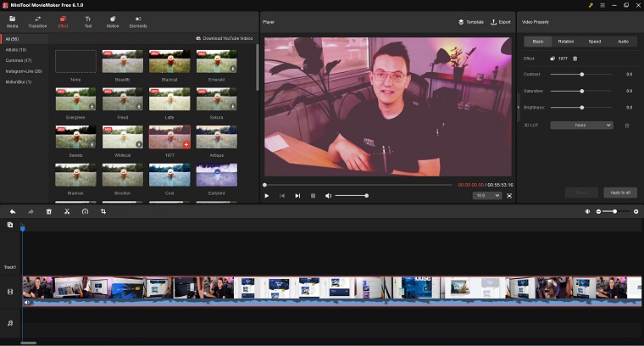Download the Whitecat effect via its arrow icon
Image resolution: width=644 pixels, height=346 pixels.
(x=139, y=144)
